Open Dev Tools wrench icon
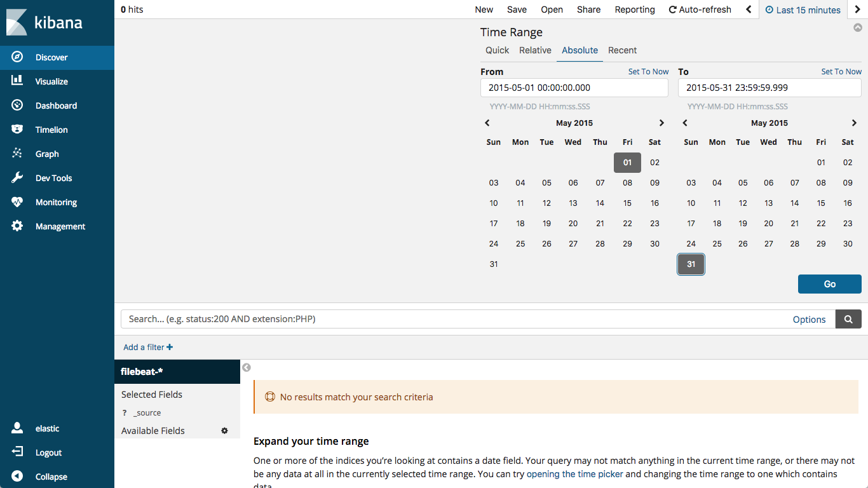This screenshot has height=488, width=868. [x=17, y=178]
